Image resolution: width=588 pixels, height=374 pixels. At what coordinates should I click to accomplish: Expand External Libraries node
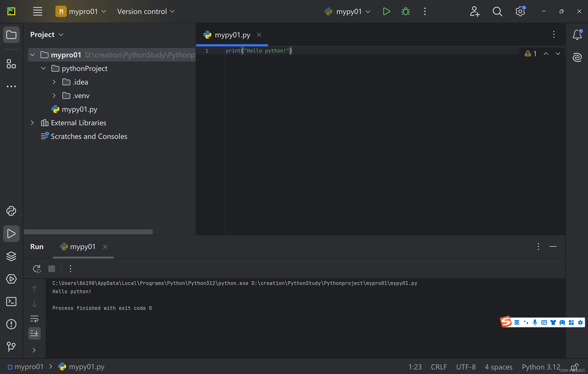click(x=32, y=123)
